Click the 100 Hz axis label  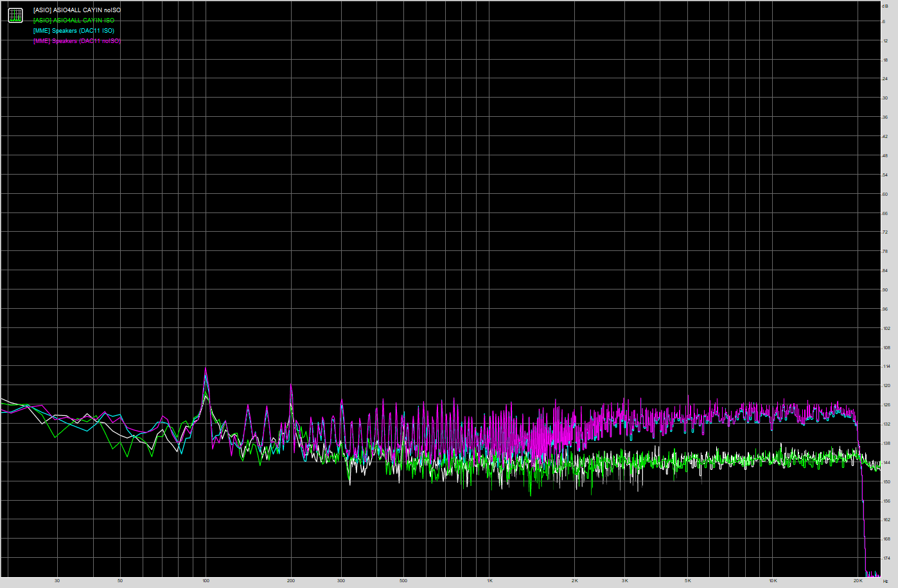205,581
